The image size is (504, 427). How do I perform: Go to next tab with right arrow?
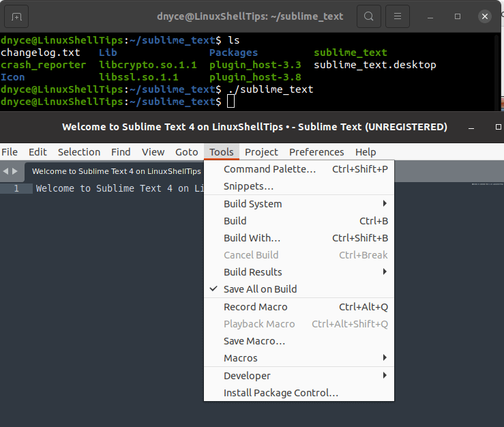point(15,171)
